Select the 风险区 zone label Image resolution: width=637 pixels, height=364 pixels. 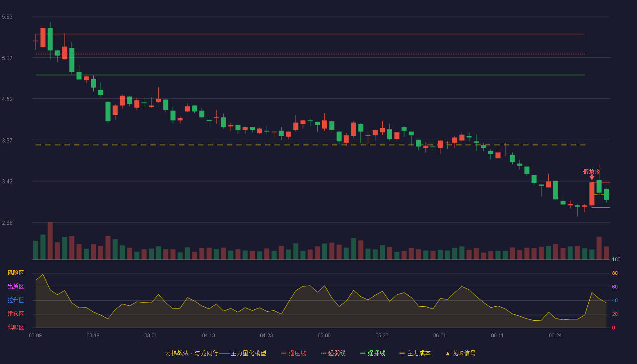click(15, 273)
